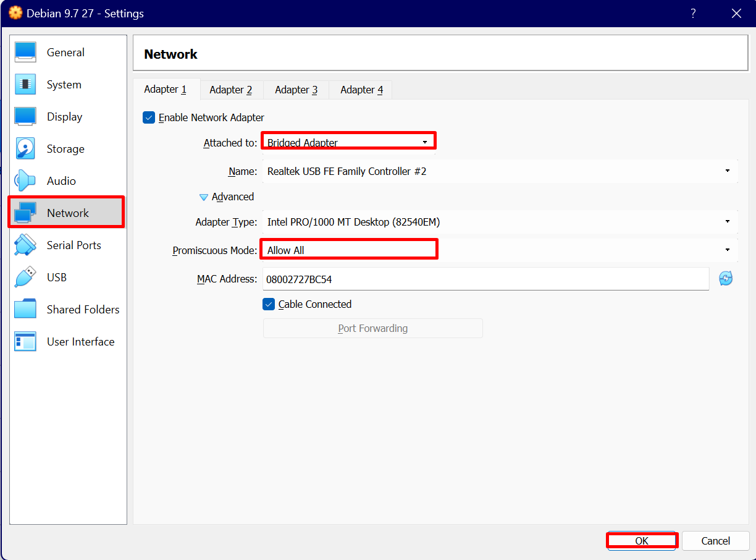
Task: Click the Attached to label
Action: (x=230, y=143)
